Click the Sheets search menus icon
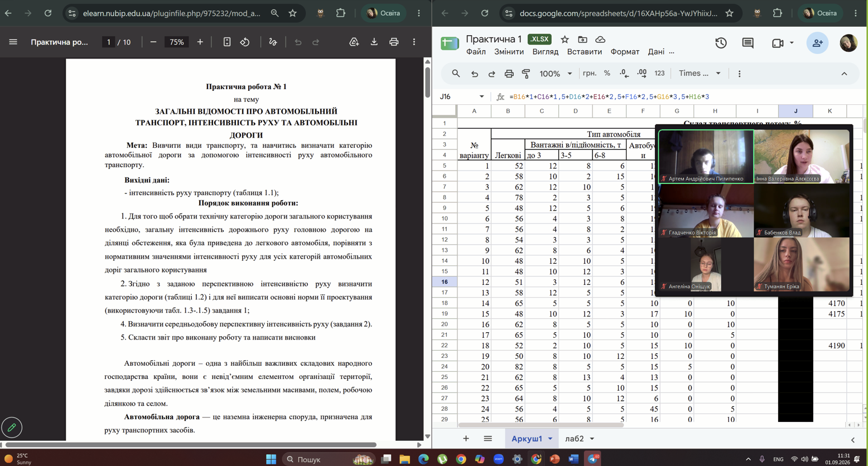 (456, 74)
